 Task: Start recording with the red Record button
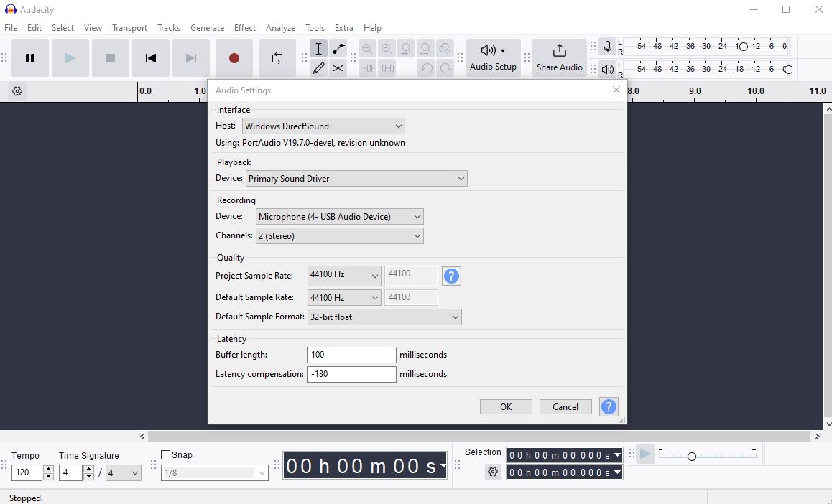point(234,57)
